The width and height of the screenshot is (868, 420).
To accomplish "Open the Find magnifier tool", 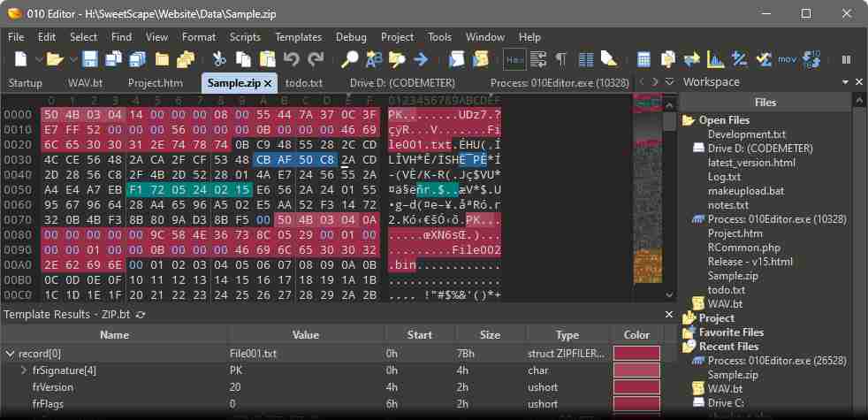I will [x=351, y=59].
